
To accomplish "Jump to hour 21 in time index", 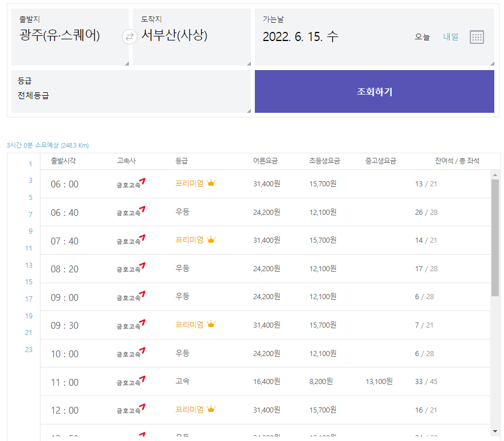I will tap(29, 333).
